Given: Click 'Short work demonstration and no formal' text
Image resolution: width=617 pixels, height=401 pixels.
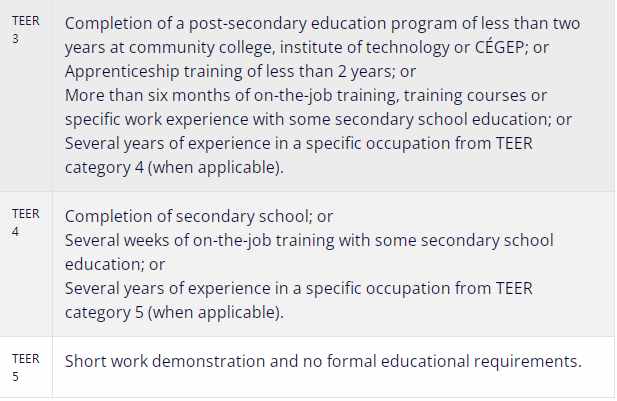Looking at the screenshot, I should [221, 361].
